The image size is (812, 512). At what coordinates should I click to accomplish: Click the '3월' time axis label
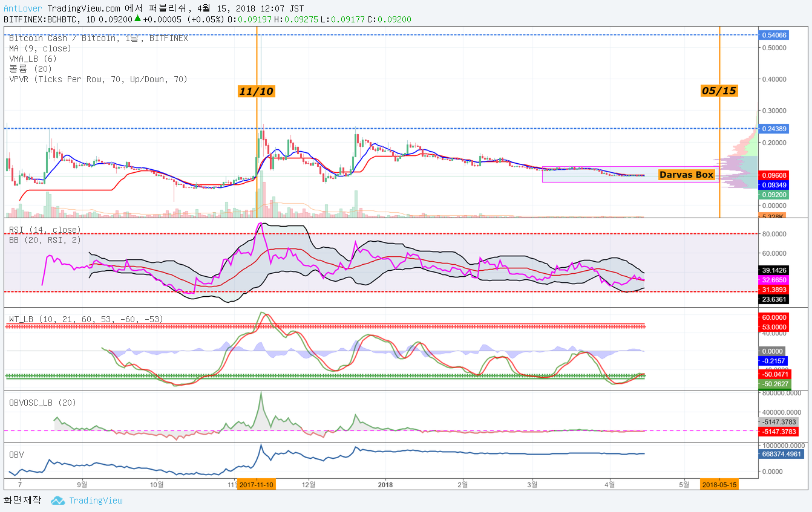coord(533,485)
